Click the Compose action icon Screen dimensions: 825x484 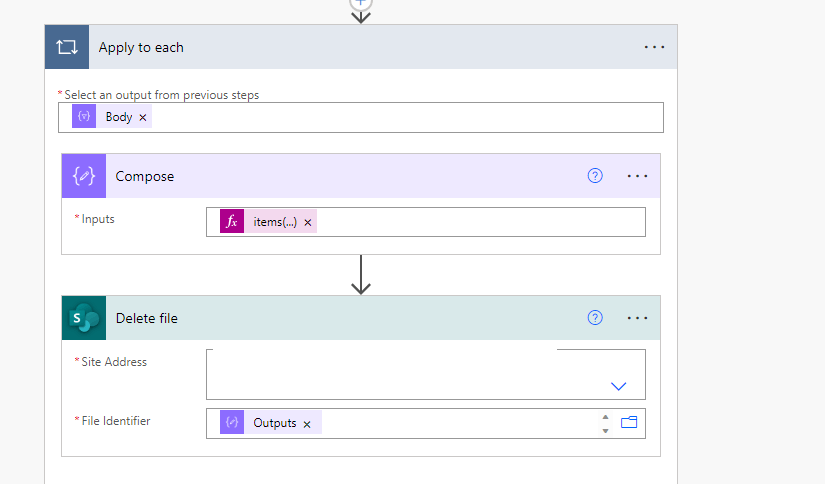pyautogui.click(x=83, y=176)
